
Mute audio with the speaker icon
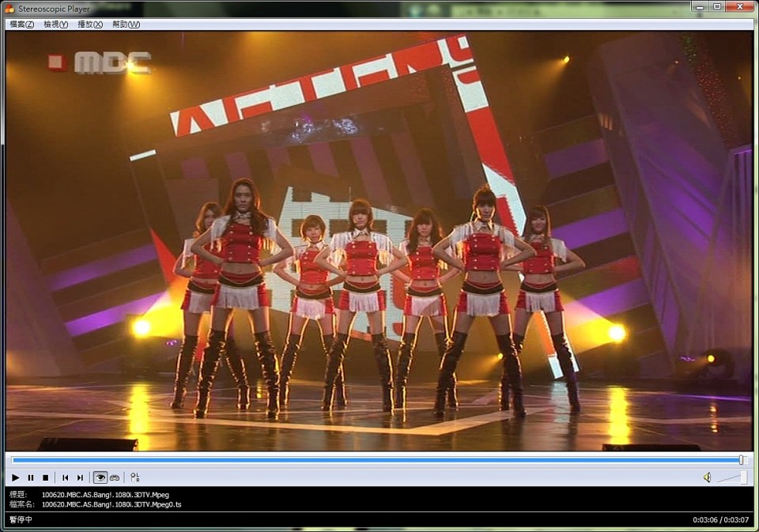point(707,477)
